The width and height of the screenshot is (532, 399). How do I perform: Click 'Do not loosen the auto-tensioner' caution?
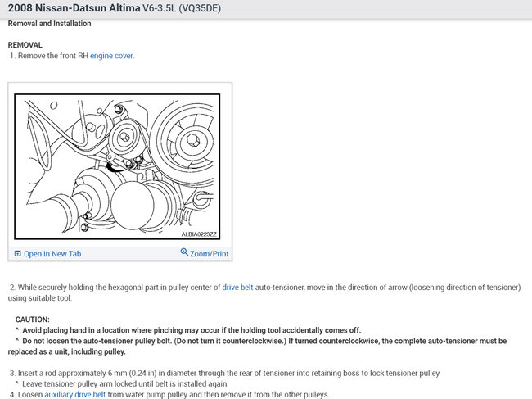pyautogui.click(x=257, y=346)
